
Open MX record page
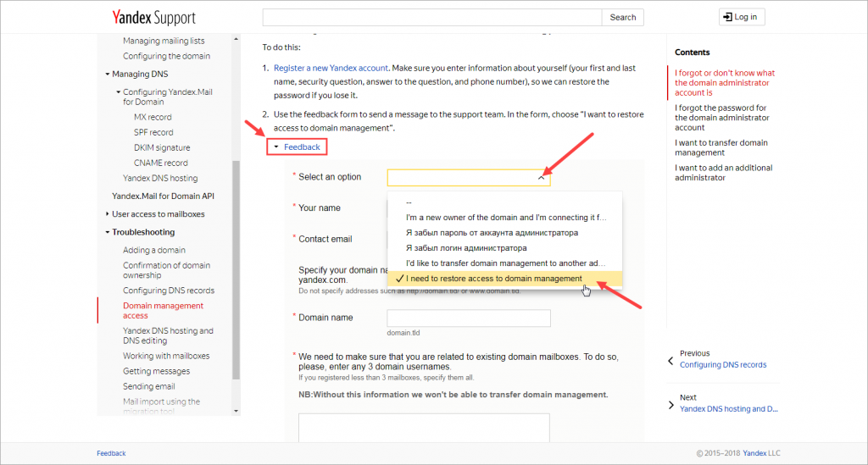coord(153,117)
